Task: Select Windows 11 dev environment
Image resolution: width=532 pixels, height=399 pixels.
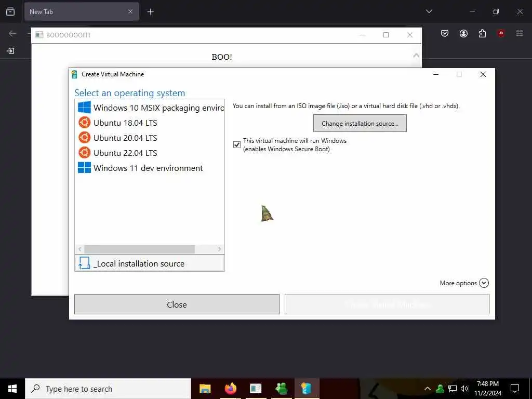Action: [x=150, y=168]
